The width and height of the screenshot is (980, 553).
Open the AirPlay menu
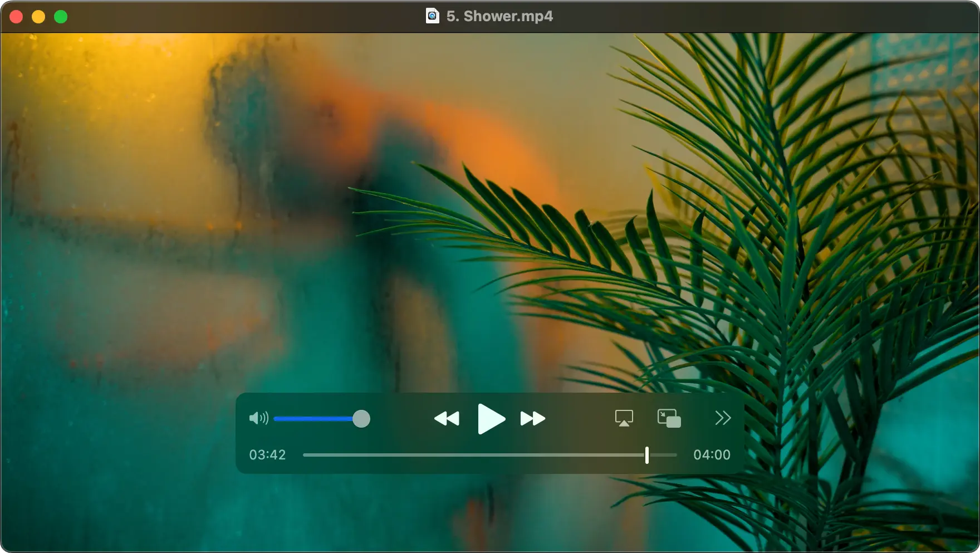click(624, 418)
